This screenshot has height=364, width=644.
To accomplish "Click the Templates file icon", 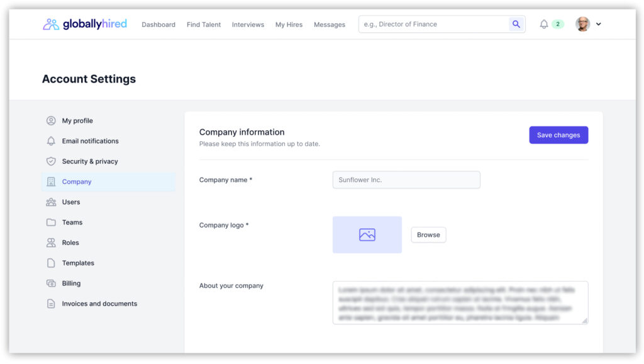I will [51, 263].
